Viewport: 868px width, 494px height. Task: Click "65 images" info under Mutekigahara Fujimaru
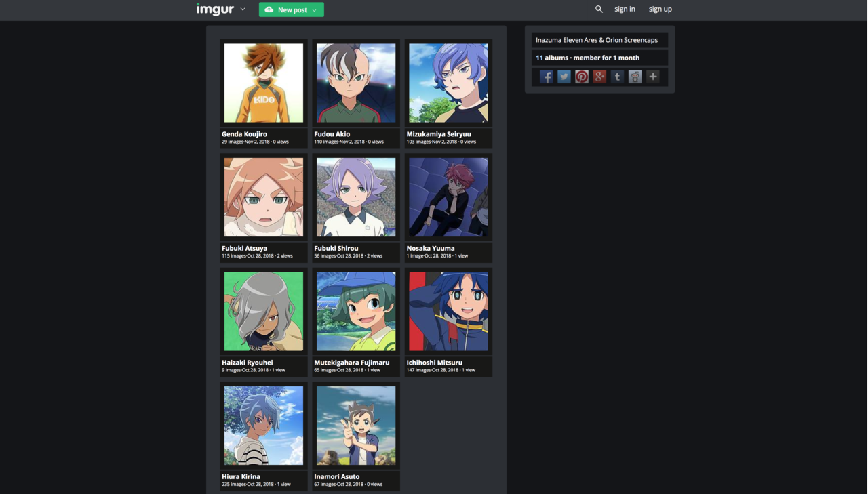pos(324,370)
